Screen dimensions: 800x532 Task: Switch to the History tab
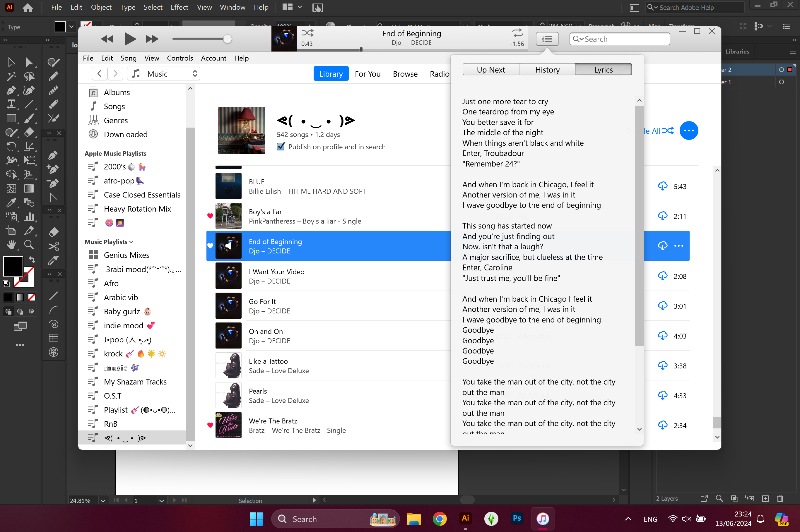click(x=547, y=70)
